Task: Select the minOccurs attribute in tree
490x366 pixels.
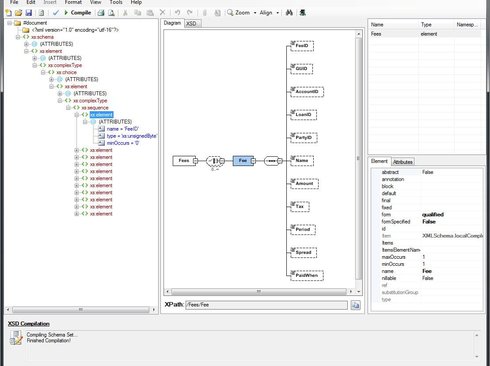Action: pyautogui.click(x=123, y=143)
